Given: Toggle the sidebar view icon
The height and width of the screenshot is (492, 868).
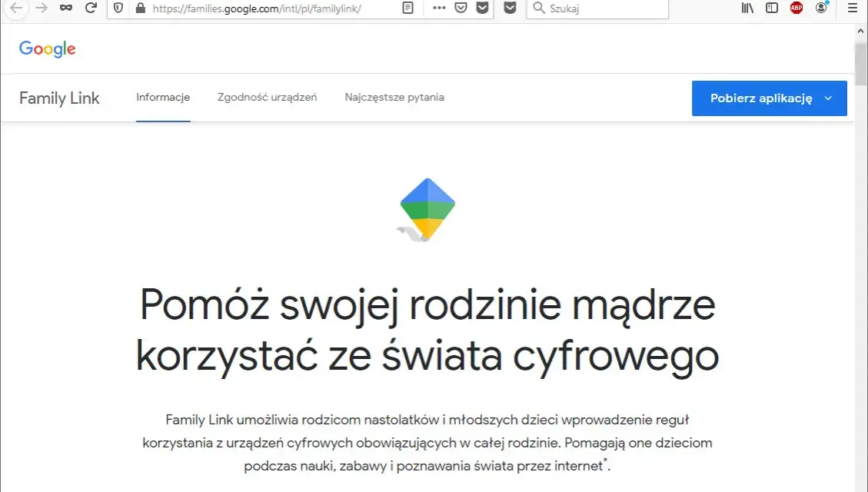Looking at the screenshot, I should (x=772, y=8).
